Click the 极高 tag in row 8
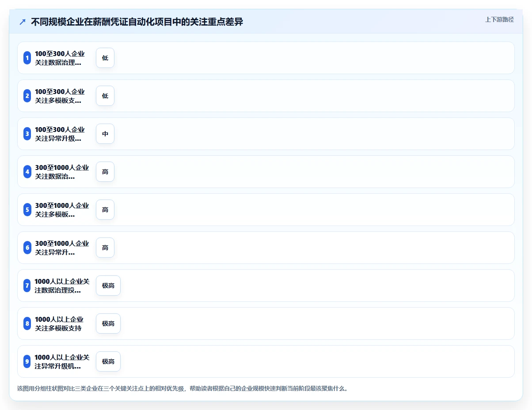 tap(108, 323)
